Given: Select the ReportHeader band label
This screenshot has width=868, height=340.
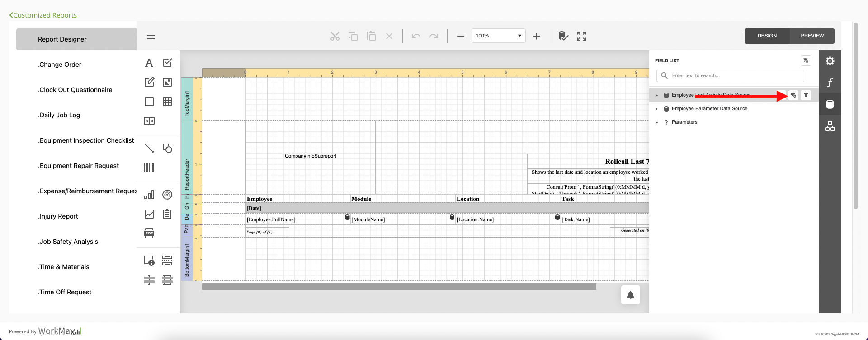Looking at the screenshot, I should tap(187, 157).
